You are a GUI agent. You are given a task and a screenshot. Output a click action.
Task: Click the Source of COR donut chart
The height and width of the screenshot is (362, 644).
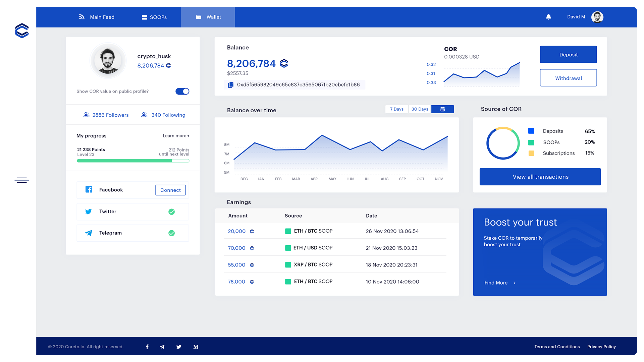503,143
